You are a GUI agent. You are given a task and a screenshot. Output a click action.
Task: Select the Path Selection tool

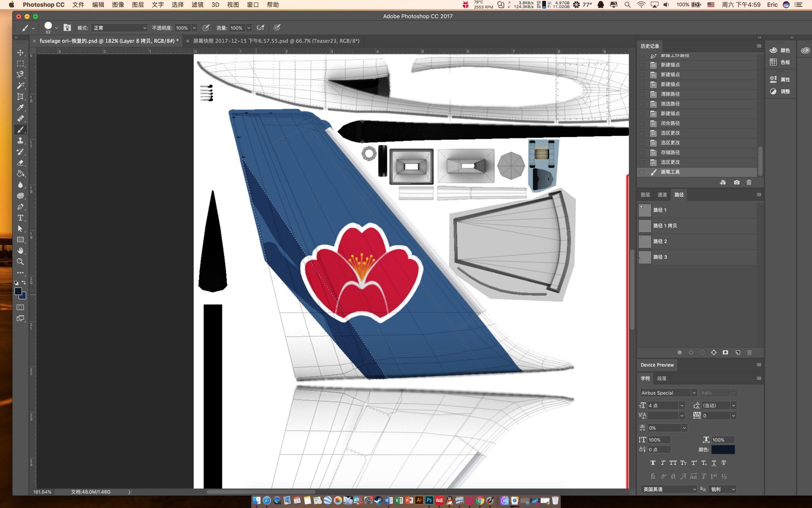[x=20, y=229]
